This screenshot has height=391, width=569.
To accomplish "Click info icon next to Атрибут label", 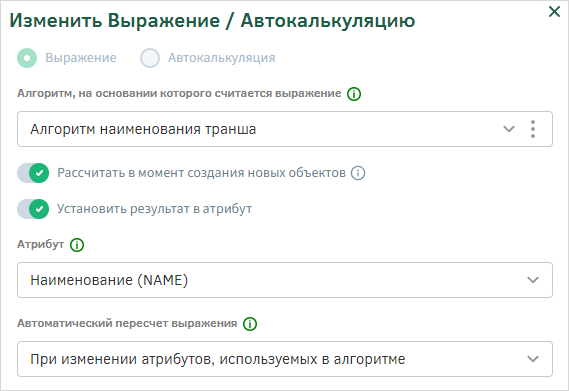I will pyautogui.click(x=77, y=245).
